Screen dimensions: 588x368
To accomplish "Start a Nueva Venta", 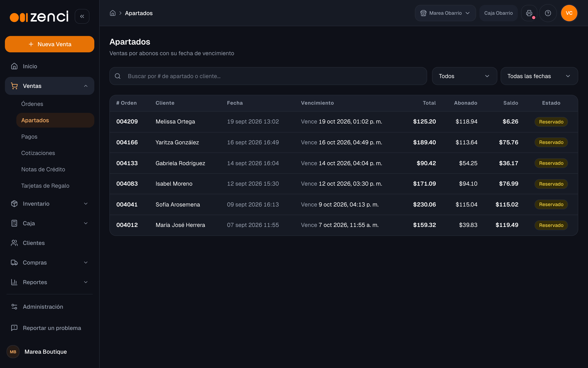I will point(50,44).
